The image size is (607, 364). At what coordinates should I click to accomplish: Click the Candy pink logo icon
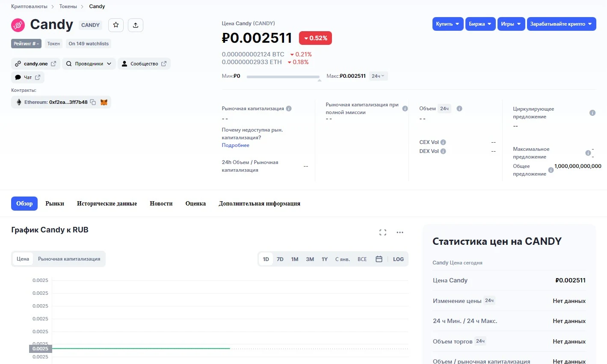pyautogui.click(x=18, y=25)
